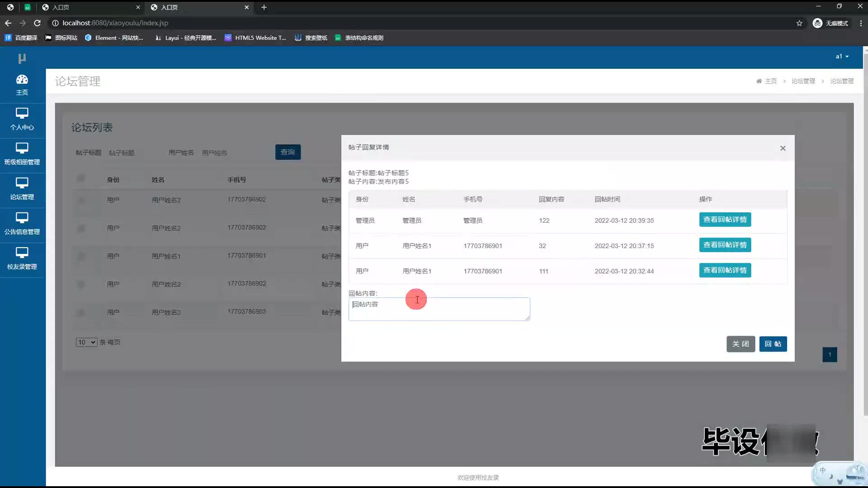Click into the 回帖内容 text area

point(439,309)
